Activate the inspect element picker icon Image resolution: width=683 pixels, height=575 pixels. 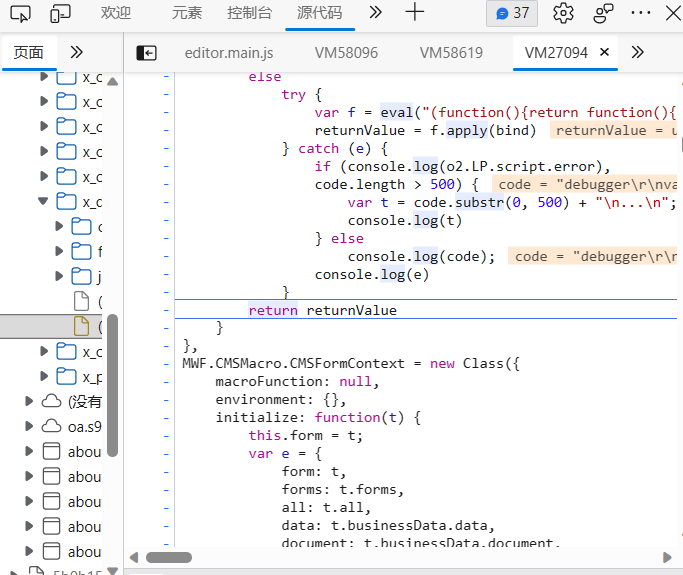pyautogui.click(x=20, y=13)
